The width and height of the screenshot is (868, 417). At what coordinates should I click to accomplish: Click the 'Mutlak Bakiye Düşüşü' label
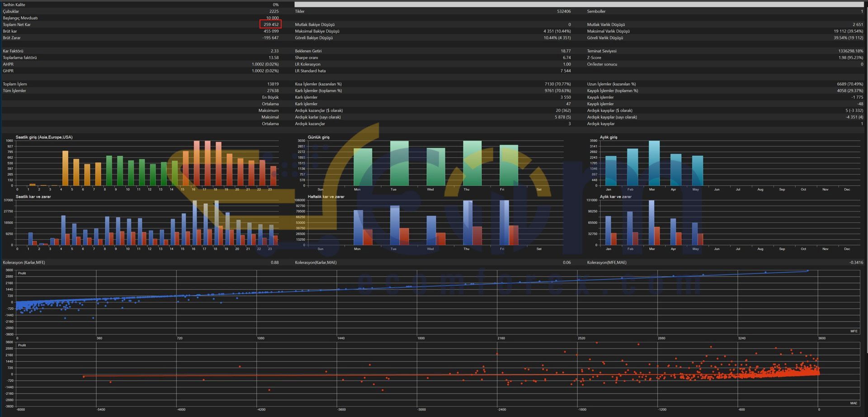click(315, 25)
